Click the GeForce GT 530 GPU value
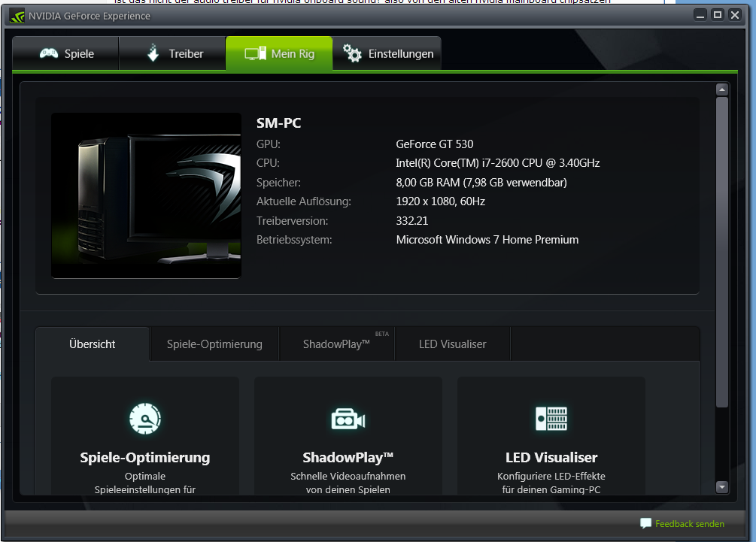The image size is (756, 542). (434, 144)
